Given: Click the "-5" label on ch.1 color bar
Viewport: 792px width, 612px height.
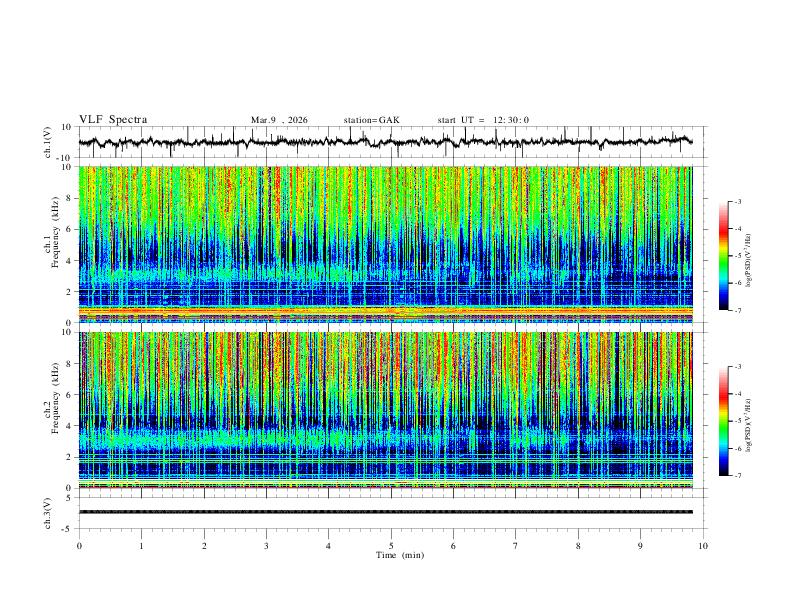Looking at the screenshot, I should tap(737, 256).
